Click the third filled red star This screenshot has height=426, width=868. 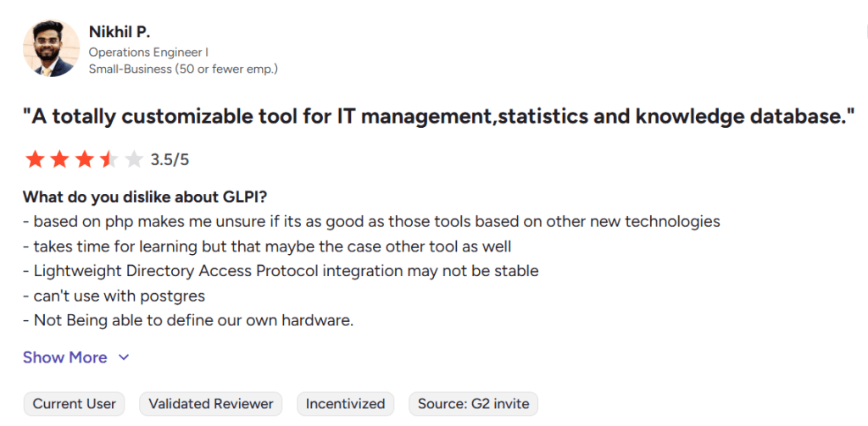[x=85, y=159]
